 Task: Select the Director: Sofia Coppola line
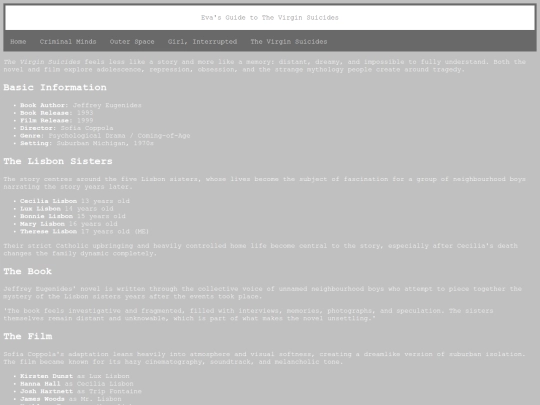tap(66, 128)
